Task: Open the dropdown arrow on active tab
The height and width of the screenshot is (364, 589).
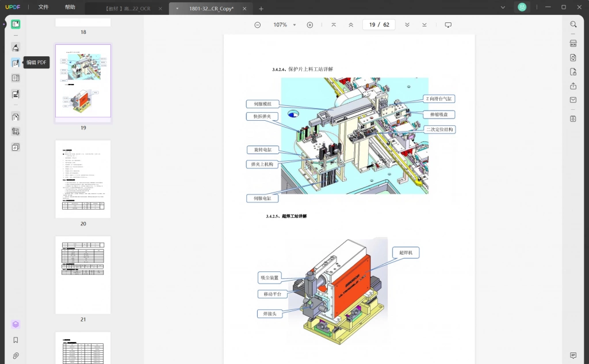Action: click(x=177, y=9)
